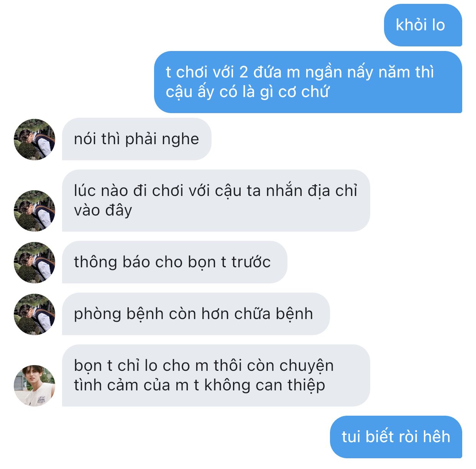This screenshot has height=469, width=476.
Task: Select the blue message starting 't chơi với 2 đứa'
Action: click(308, 82)
